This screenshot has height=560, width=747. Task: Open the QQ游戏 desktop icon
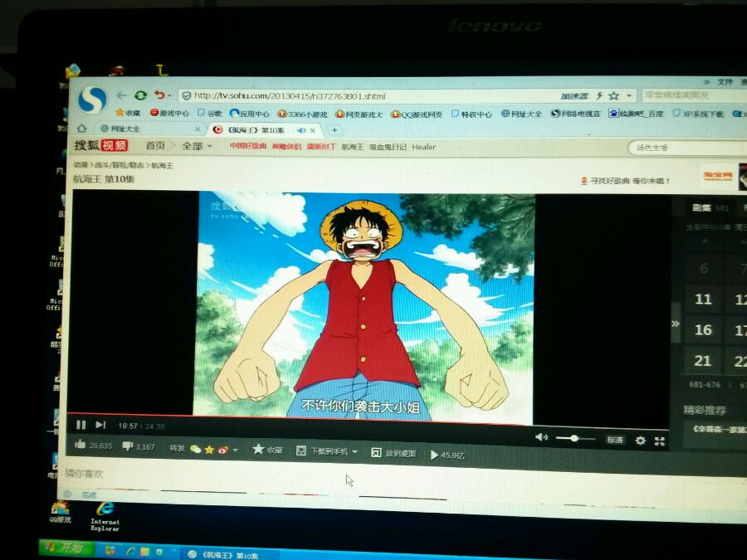tap(61, 513)
